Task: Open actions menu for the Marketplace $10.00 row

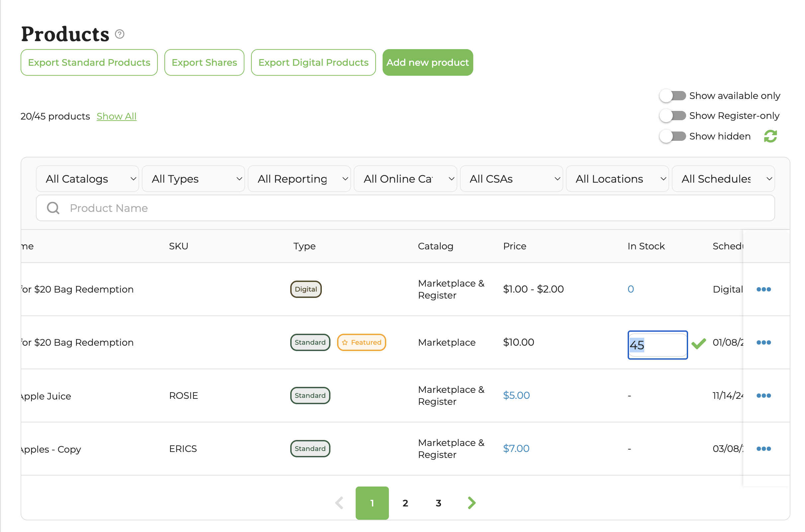Action: (763, 343)
